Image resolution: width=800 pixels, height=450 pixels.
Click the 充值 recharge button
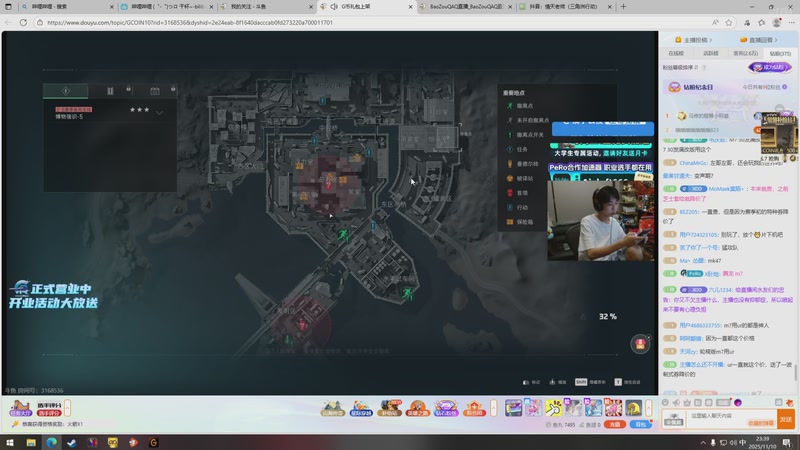point(615,424)
